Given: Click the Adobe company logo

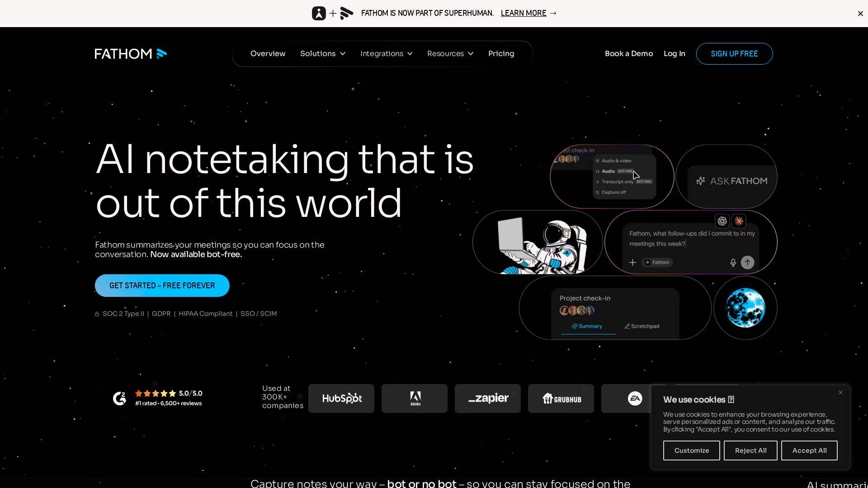Looking at the screenshot, I should [x=415, y=399].
